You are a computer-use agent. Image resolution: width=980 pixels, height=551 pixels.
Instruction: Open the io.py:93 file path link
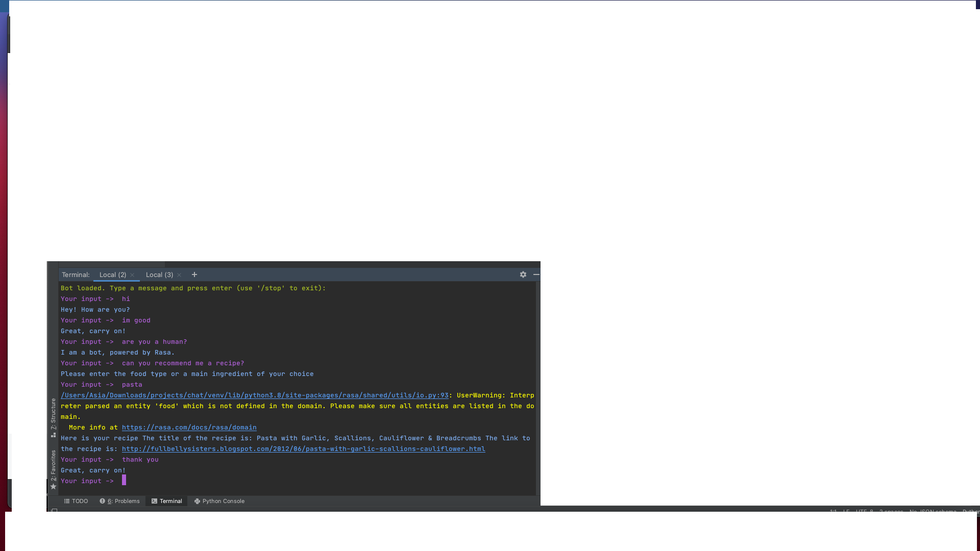click(x=254, y=395)
